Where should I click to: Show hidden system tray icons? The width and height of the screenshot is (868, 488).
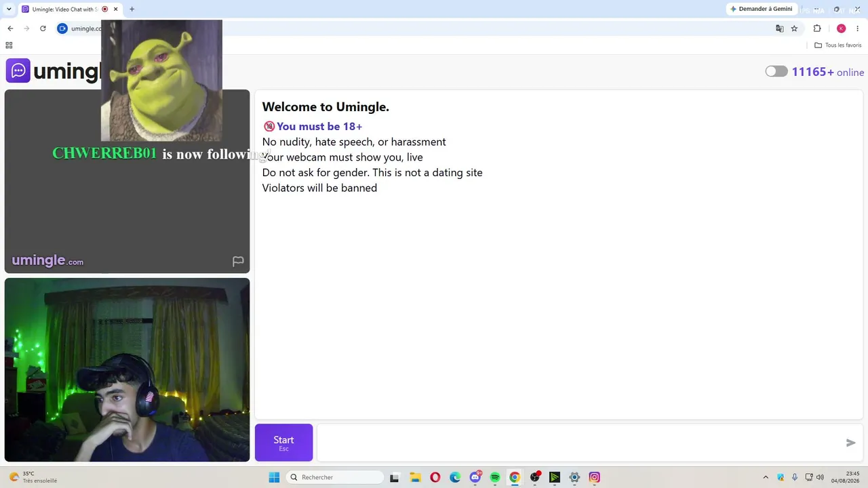click(x=766, y=477)
